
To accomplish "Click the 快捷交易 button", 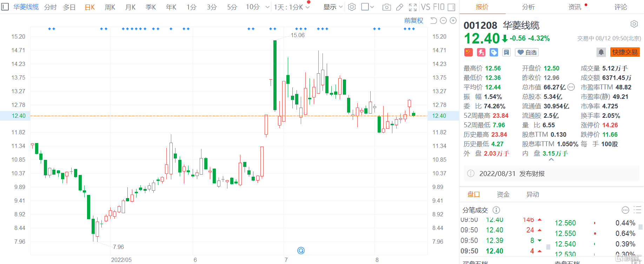I will pos(625,52).
